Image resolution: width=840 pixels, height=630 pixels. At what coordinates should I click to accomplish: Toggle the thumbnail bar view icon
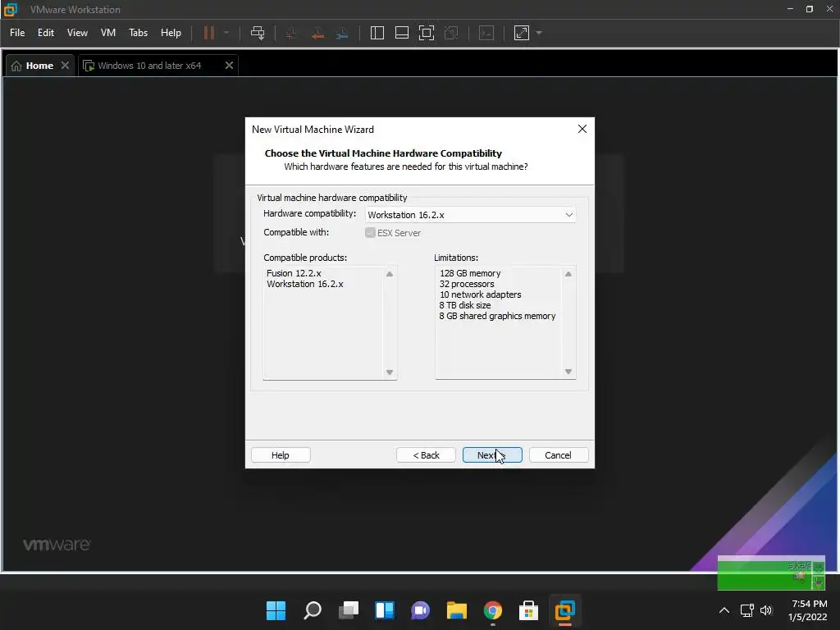tap(402, 33)
